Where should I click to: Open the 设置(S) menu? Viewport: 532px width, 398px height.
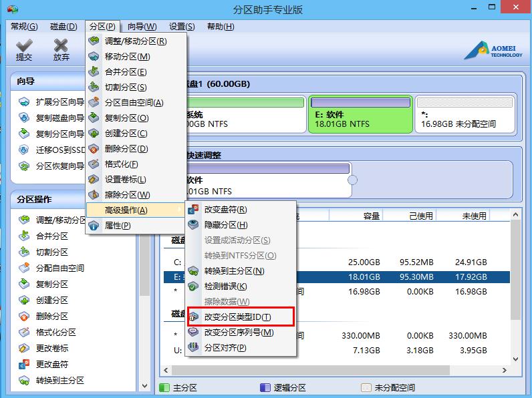click(x=182, y=27)
